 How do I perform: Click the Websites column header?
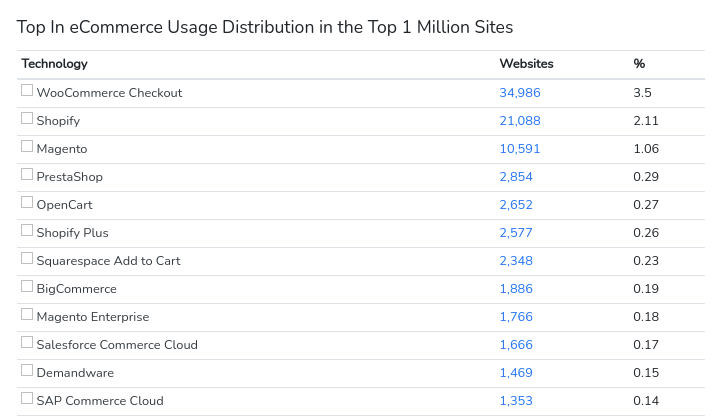(526, 64)
